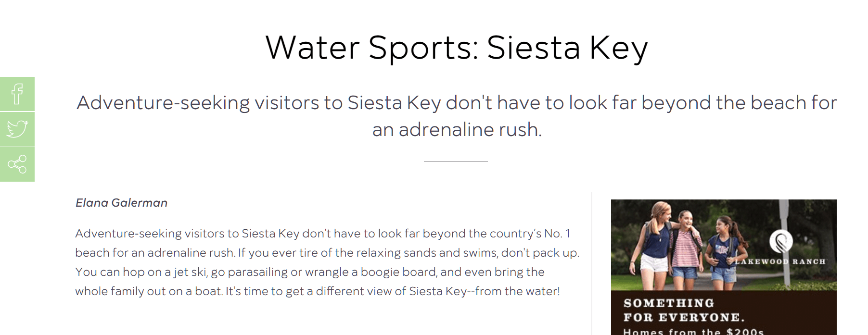Click 'Homes from the $200s' ad line
Image resolution: width=868 pixels, height=335 pixels.
pyautogui.click(x=693, y=331)
